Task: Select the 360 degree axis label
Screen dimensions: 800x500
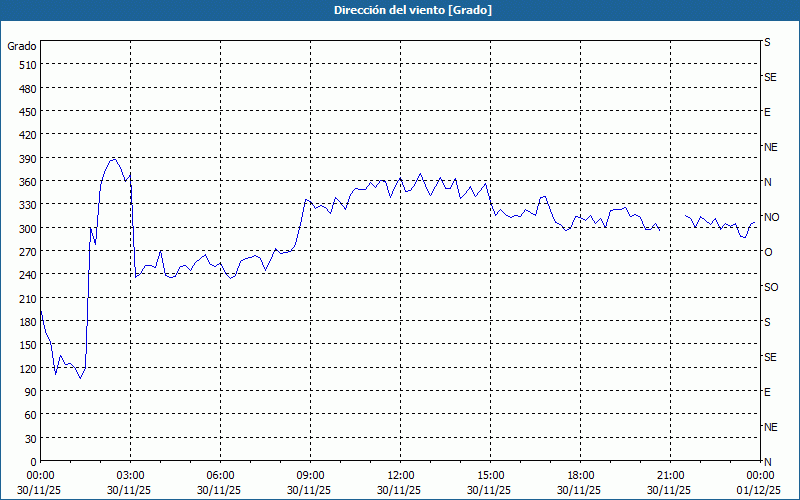Action: coord(29,182)
